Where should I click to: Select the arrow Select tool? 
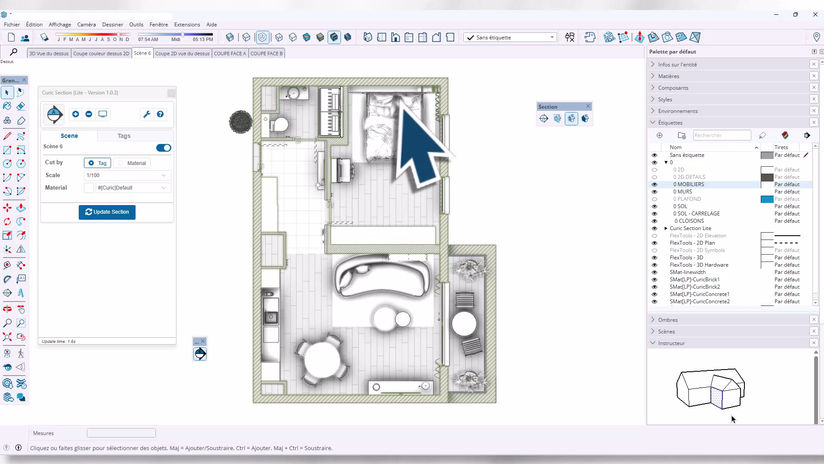click(x=7, y=92)
